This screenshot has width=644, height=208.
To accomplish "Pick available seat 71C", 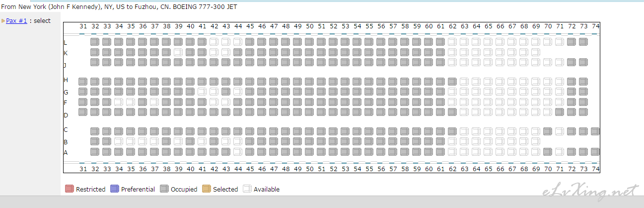I will (x=560, y=131).
